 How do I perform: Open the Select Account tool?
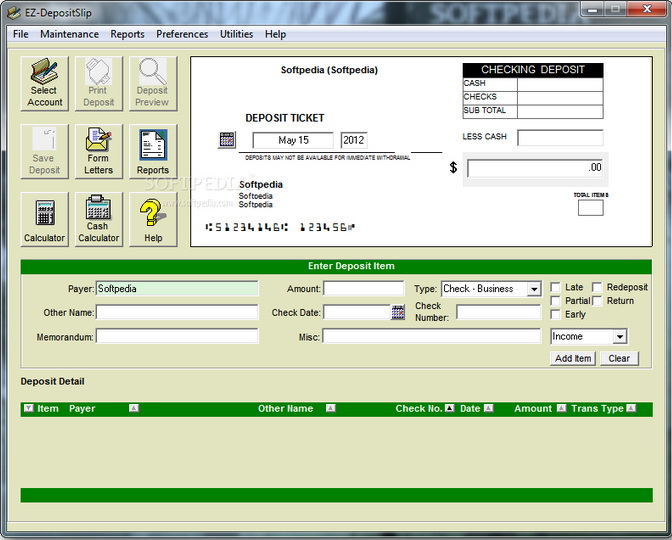(x=45, y=84)
